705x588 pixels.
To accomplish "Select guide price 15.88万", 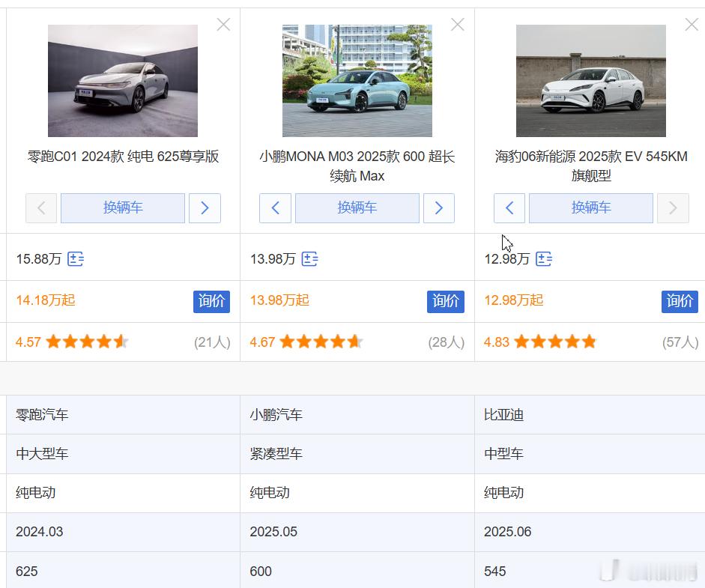I will point(39,259).
